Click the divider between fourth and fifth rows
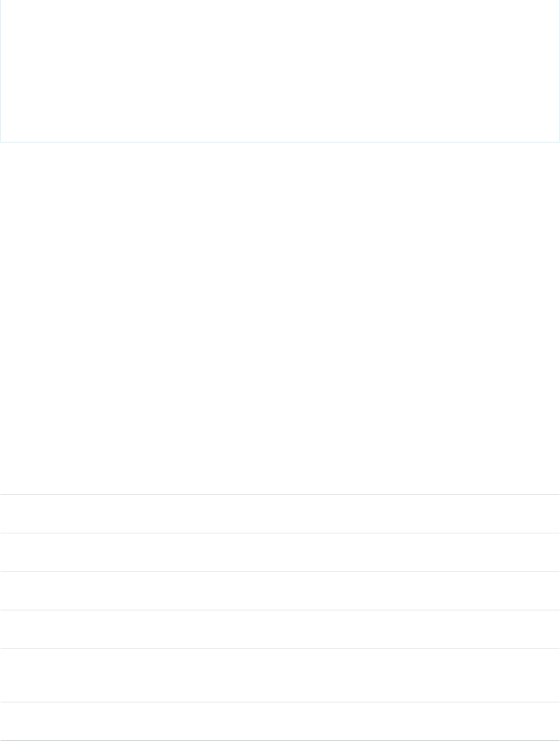This screenshot has width=560, height=741. [x=280, y=648]
